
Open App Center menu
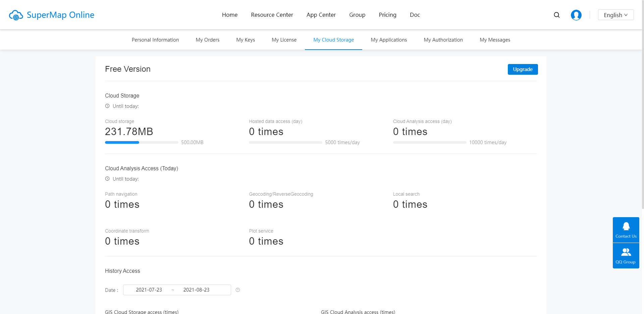(321, 15)
